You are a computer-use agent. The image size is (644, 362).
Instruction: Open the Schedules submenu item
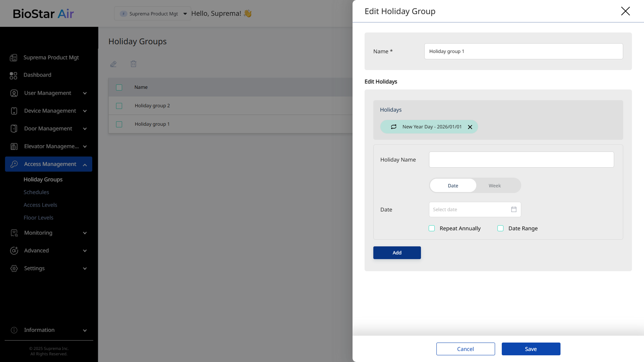36,192
